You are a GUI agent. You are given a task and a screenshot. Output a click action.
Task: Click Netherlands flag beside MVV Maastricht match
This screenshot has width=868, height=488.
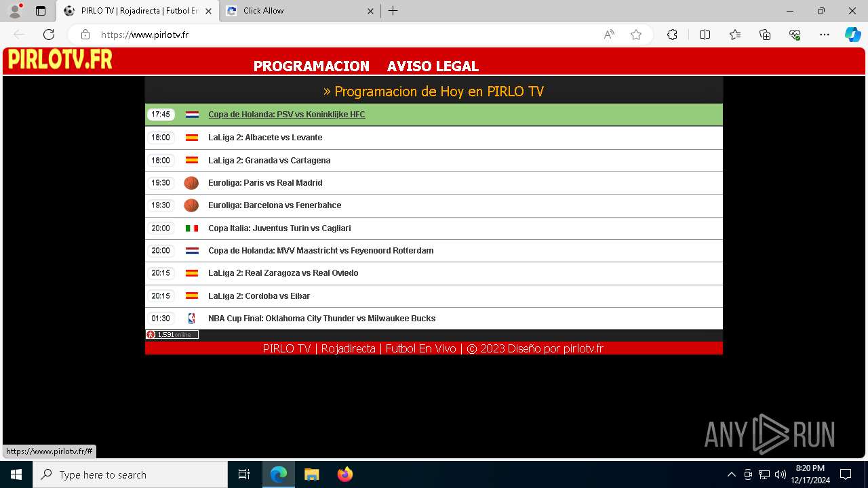tap(192, 251)
